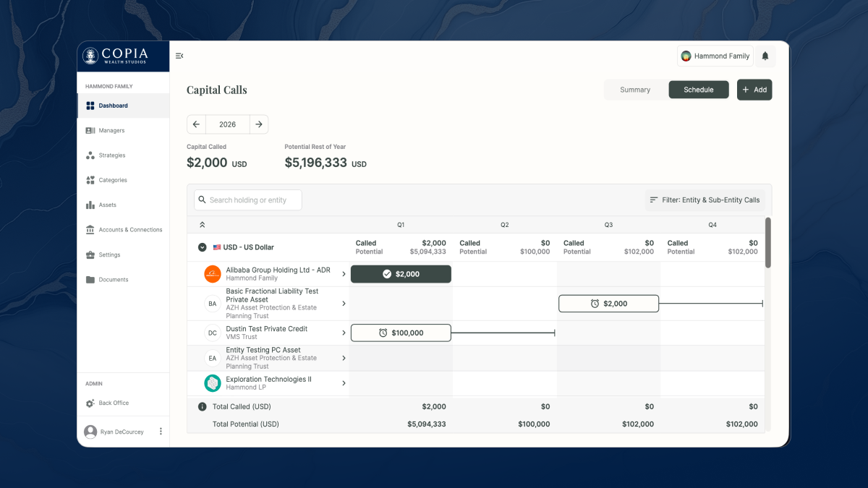The width and height of the screenshot is (868, 488).
Task: Go to next year after 2026
Action: tap(259, 124)
